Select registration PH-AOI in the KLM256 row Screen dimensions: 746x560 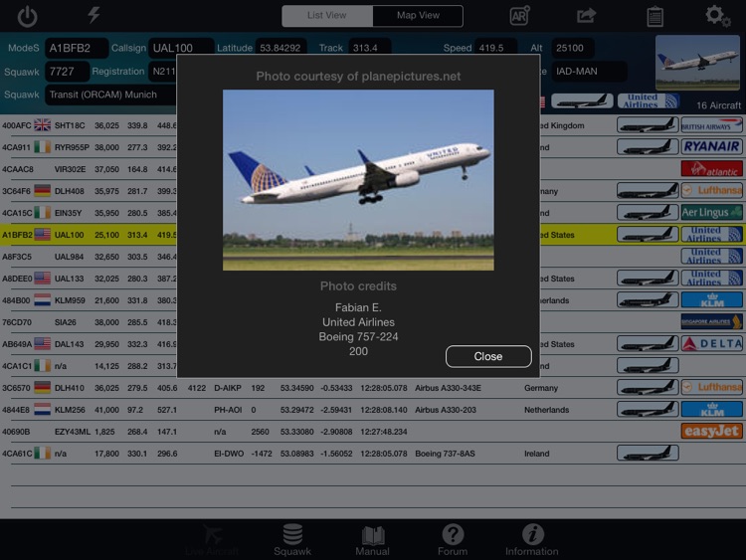coord(228,410)
